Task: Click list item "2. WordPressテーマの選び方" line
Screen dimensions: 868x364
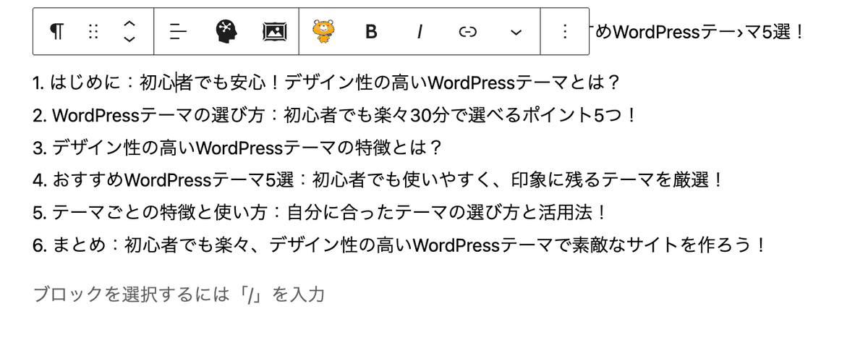Action: point(335,116)
